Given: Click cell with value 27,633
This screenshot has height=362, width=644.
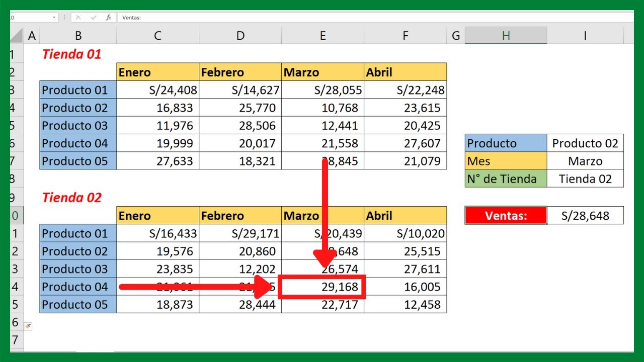Looking at the screenshot, I should (x=157, y=161).
